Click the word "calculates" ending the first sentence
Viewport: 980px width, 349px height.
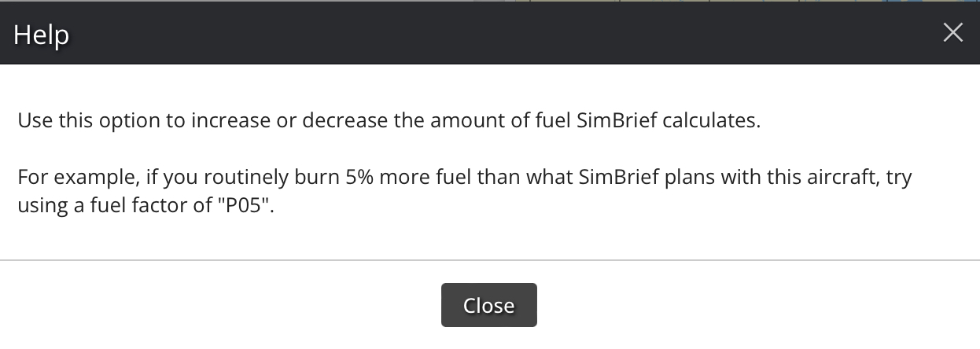point(713,122)
